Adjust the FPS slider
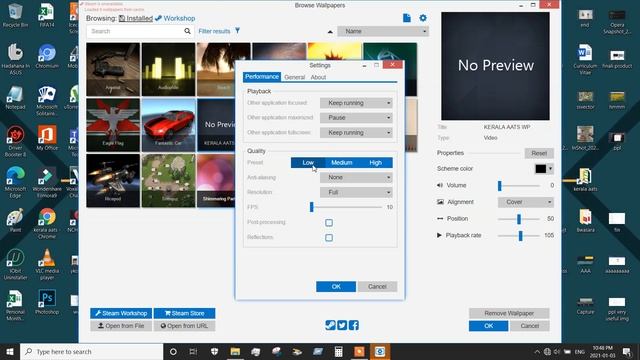Screen dimensions: 640x360 [311, 207]
